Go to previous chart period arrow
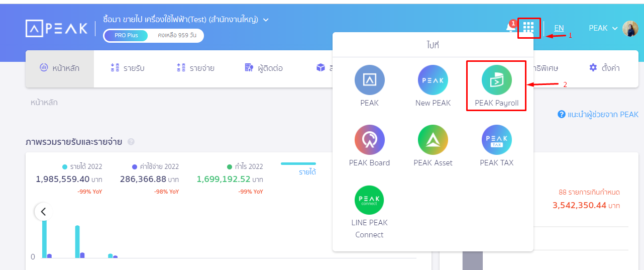The width and height of the screenshot is (644, 270). (43, 211)
